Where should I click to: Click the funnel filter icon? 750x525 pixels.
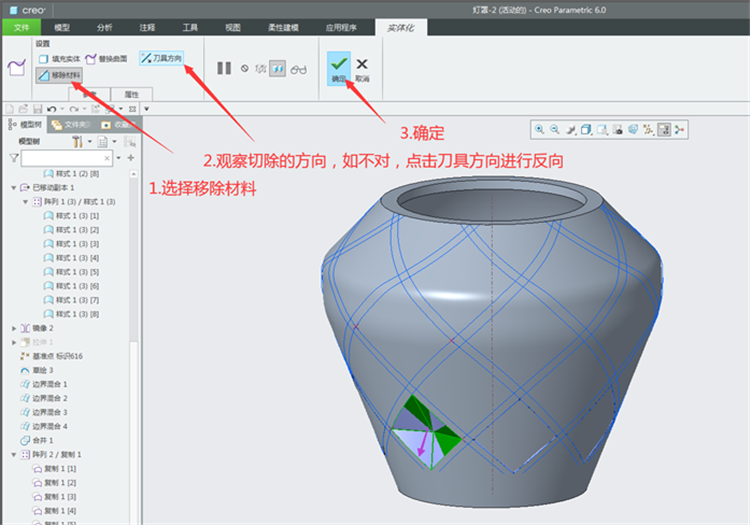[14, 158]
